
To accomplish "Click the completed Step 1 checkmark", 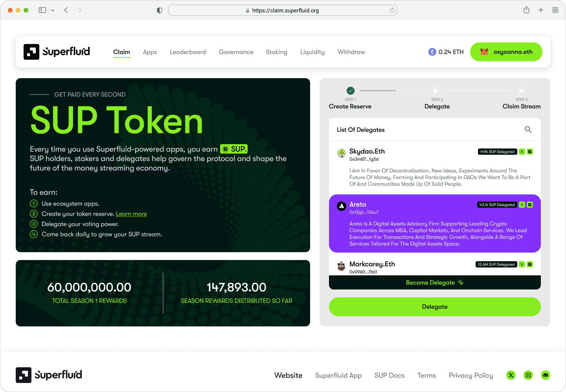I will point(351,90).
